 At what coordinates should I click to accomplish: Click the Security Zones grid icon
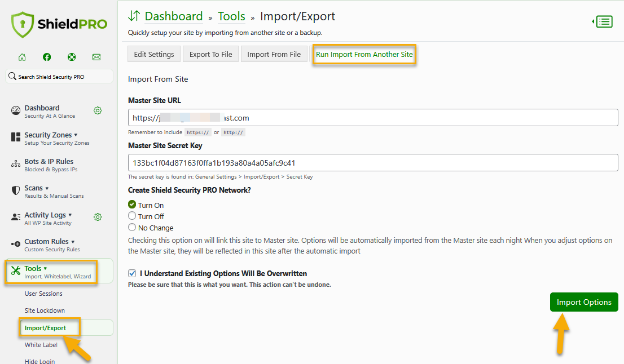[16, 137]
